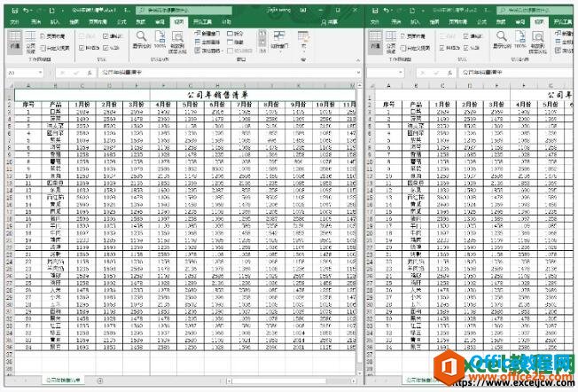The height and width of the screenshot is (392, 578).
Task: Open Insert tab in left window
Action: [x=55, y=22]
